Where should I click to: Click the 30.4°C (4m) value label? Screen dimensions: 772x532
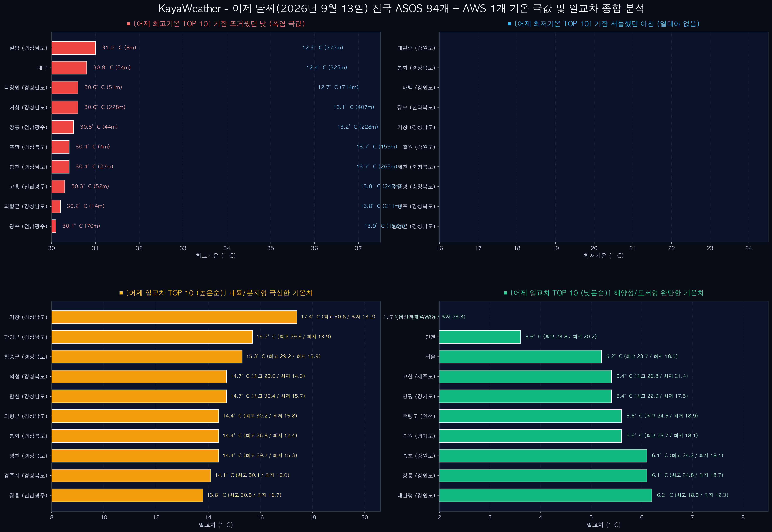point(93,147)
